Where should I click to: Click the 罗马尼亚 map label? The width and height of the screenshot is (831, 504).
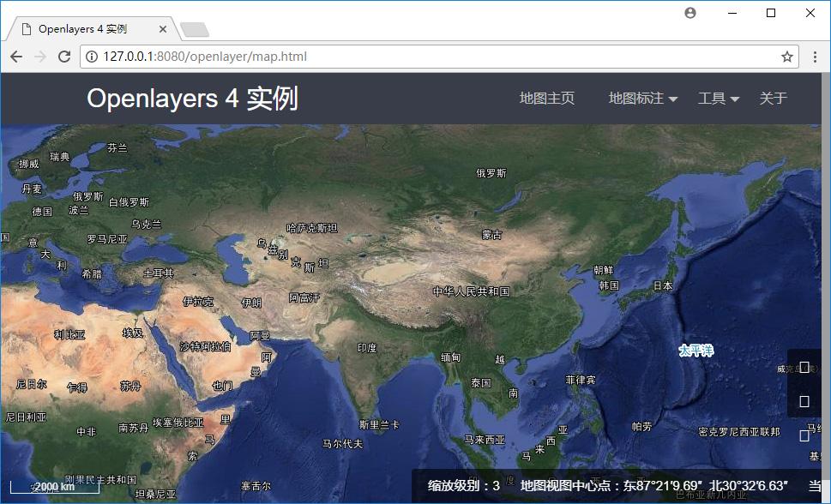107,239
